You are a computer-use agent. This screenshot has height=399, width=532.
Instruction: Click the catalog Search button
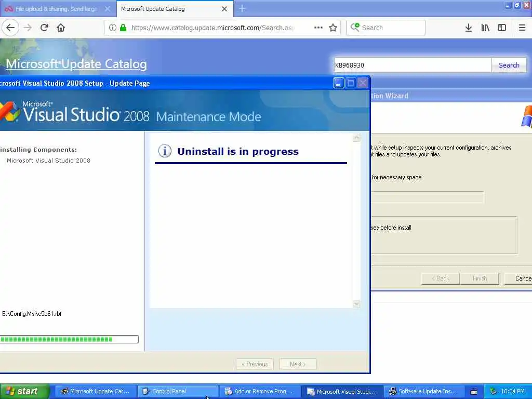tap(509, 65)
